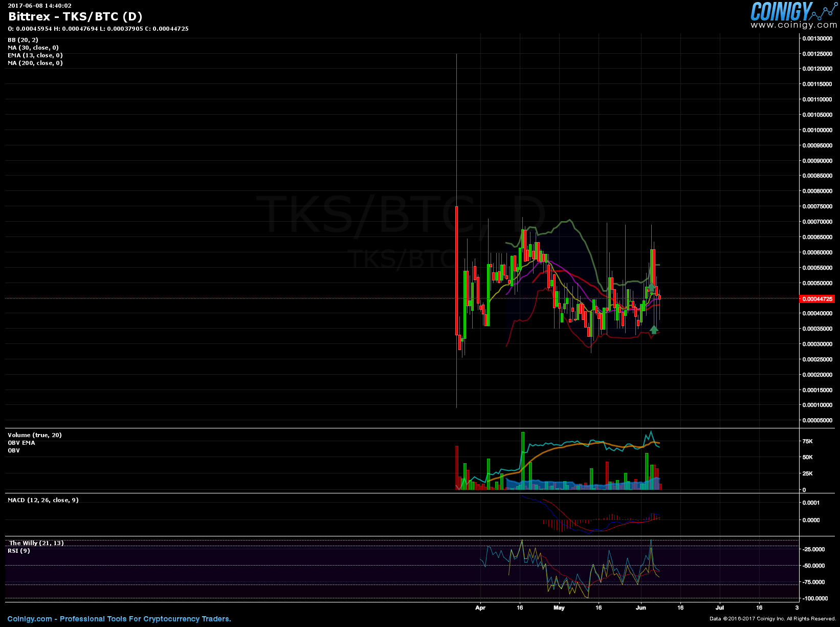Select the Data ©2016-2017 Coinigy Inc. copyright text
The width and height of the screenshot is (840, 627).
pos(772,619)
